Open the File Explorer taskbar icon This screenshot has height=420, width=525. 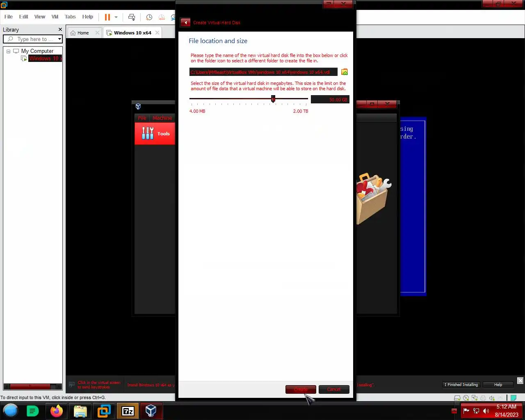(80, 411)
